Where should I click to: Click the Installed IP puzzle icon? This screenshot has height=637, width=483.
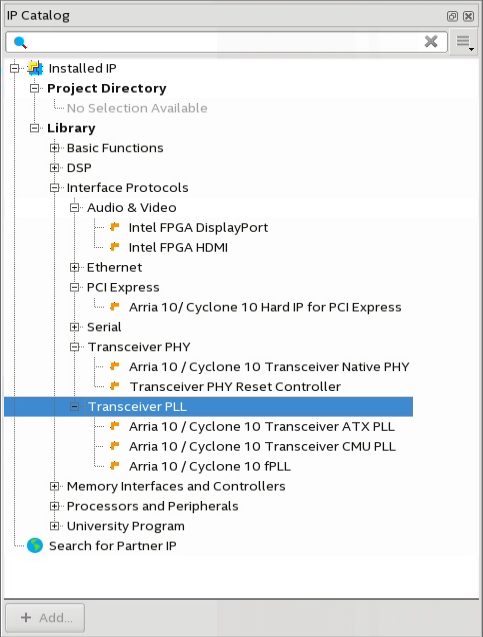(x=35, y=68)
